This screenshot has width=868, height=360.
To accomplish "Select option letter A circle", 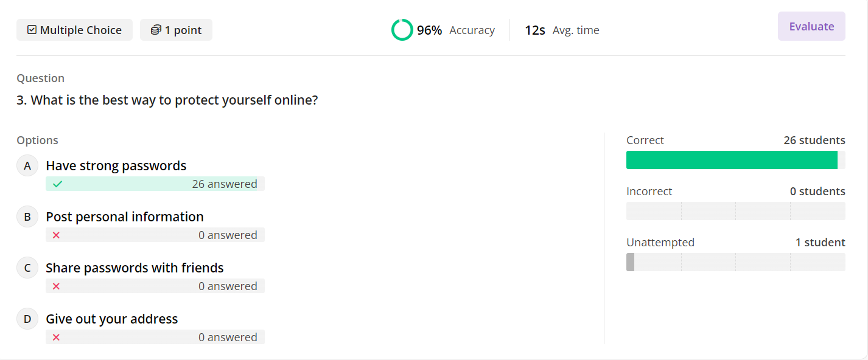I will (x=27, y=165).
